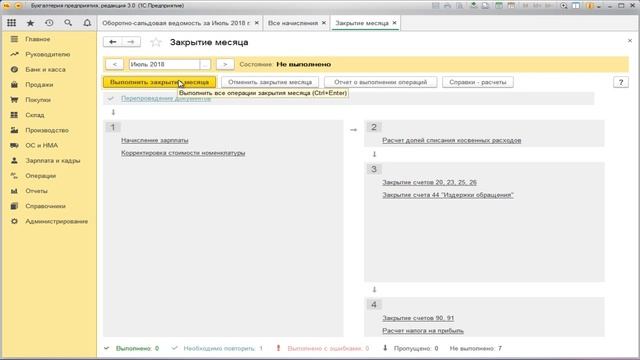Open help with the question mark button
640x360 pixels.
[621, 82]
